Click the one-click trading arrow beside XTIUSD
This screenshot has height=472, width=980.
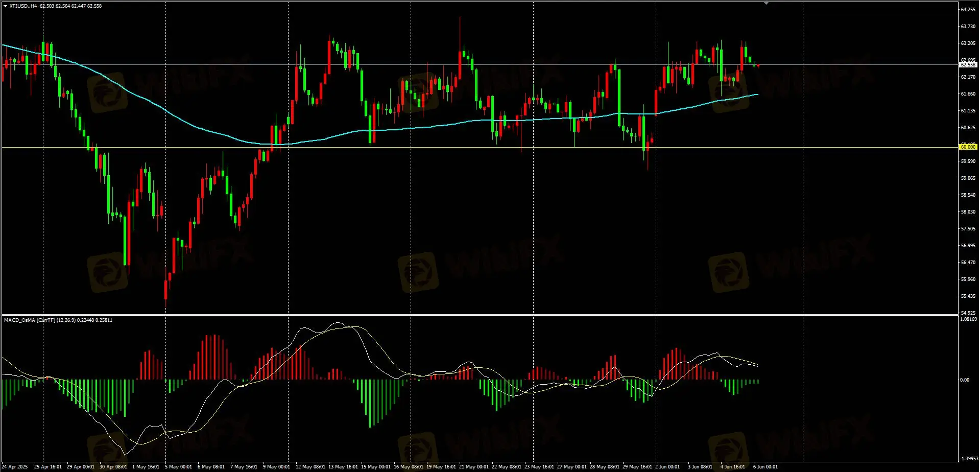pos(5,6)
